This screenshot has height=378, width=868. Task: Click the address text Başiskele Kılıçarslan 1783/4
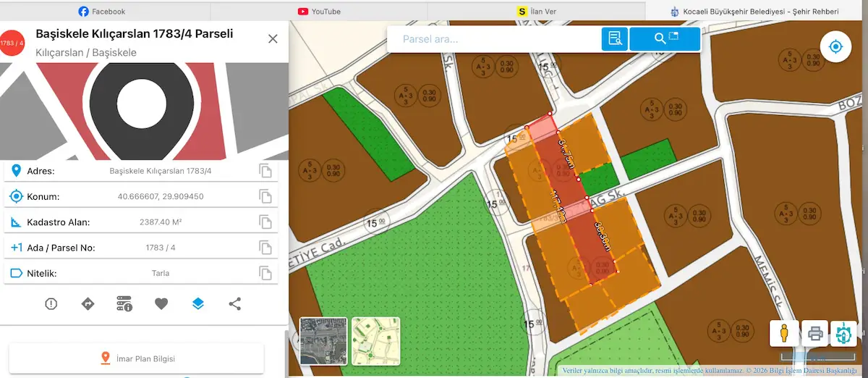(160, 171)
